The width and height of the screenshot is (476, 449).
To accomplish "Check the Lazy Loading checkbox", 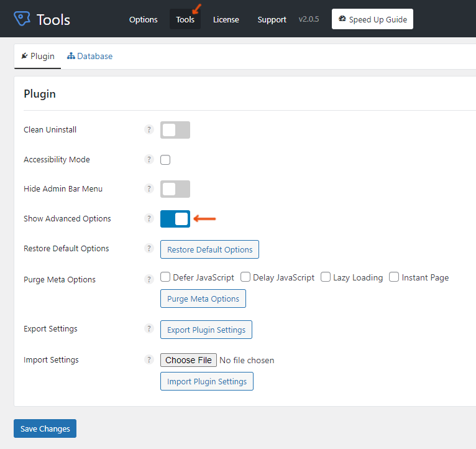I will point(326,277).
